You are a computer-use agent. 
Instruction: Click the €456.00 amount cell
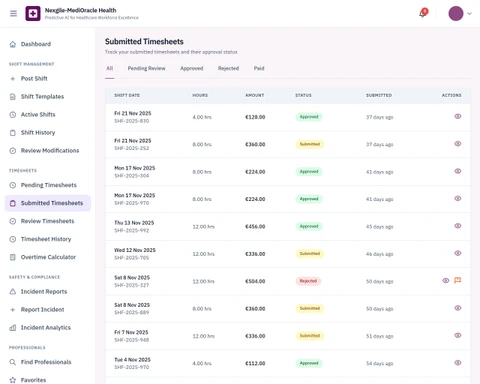pos(255,227)
